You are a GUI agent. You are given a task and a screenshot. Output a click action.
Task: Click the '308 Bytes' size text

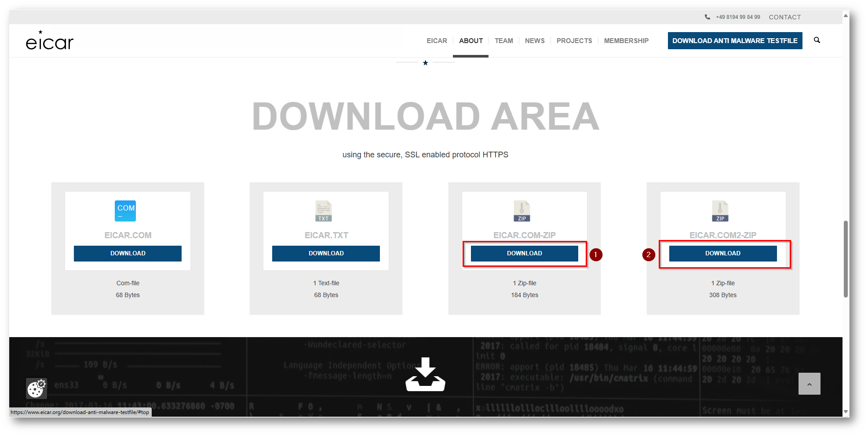pyautogui.click(x=723, y=295)
